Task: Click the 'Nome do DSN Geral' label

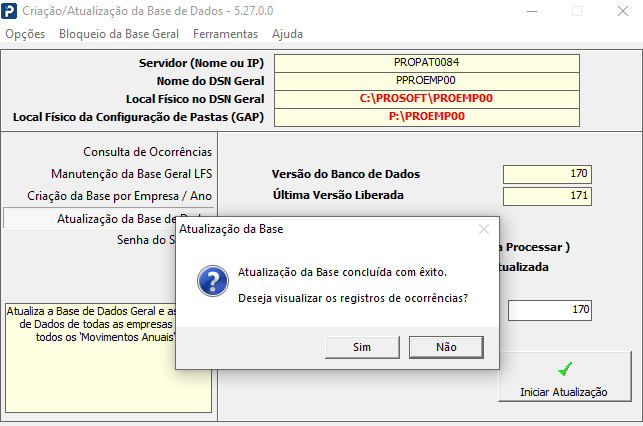Action: 210,81
